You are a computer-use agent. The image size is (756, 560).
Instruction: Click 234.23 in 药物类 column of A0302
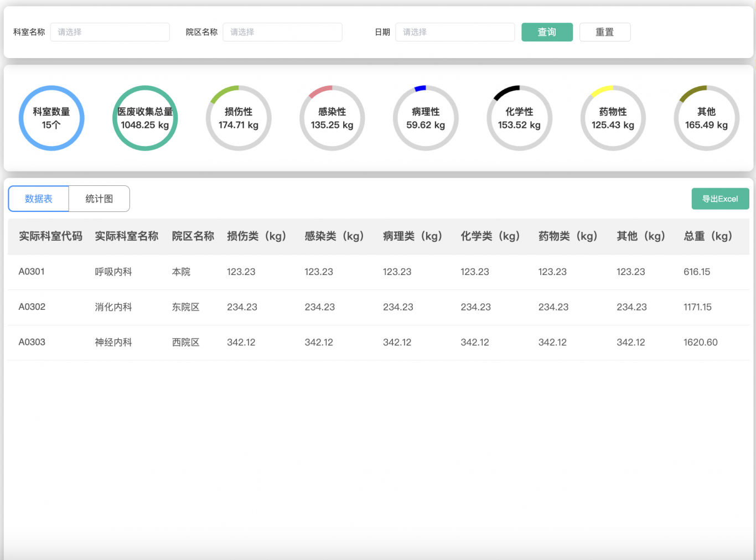(x=553, y=307)
